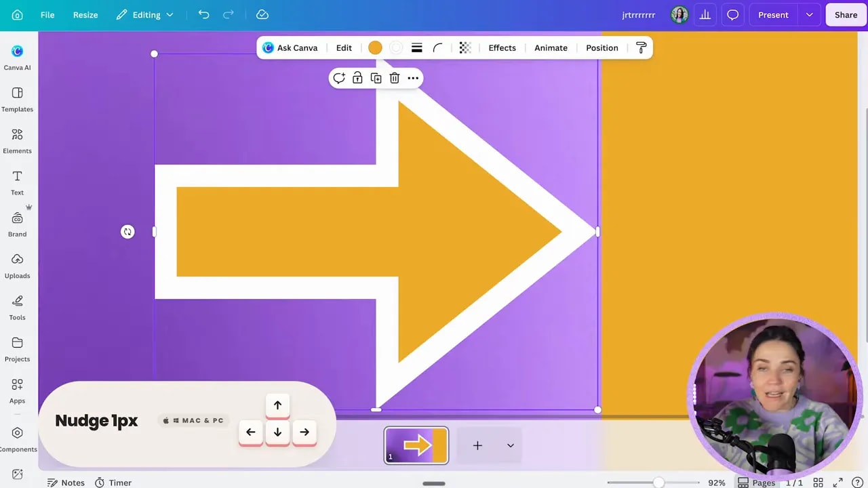
Task: Open Canva AI in sidebar
Action: point(18,58)
